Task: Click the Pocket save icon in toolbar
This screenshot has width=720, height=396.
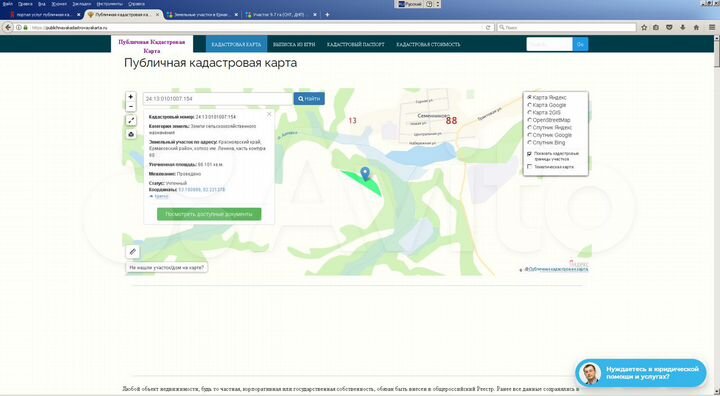Action: (x=669, y=28)
